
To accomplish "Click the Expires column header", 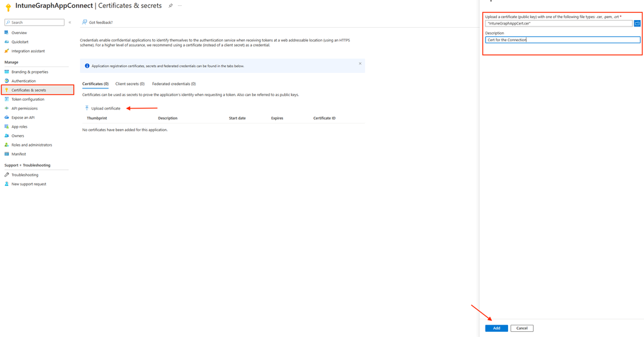I will 277,118.
